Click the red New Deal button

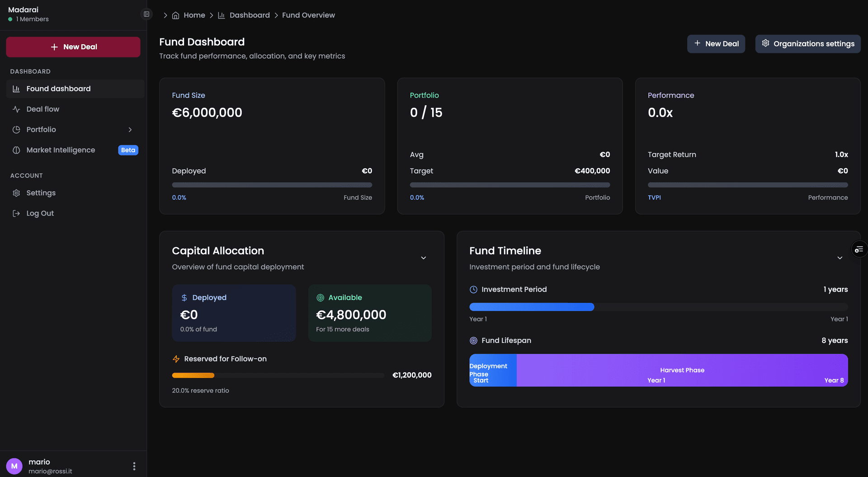click(73, 47)
